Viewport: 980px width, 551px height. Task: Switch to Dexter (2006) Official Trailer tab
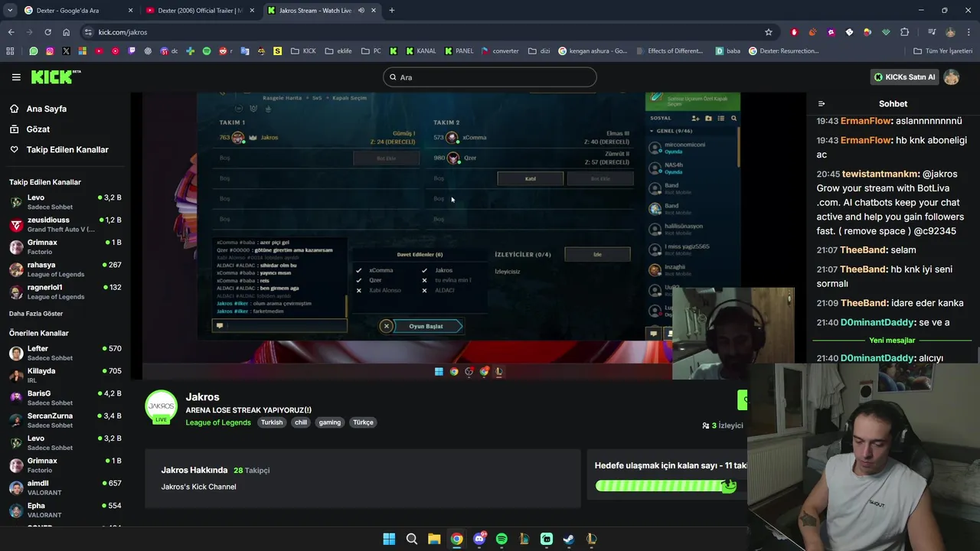click(200, 11)
